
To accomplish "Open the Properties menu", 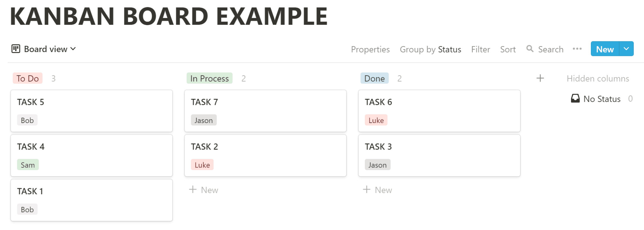I will tap(370, 49).
